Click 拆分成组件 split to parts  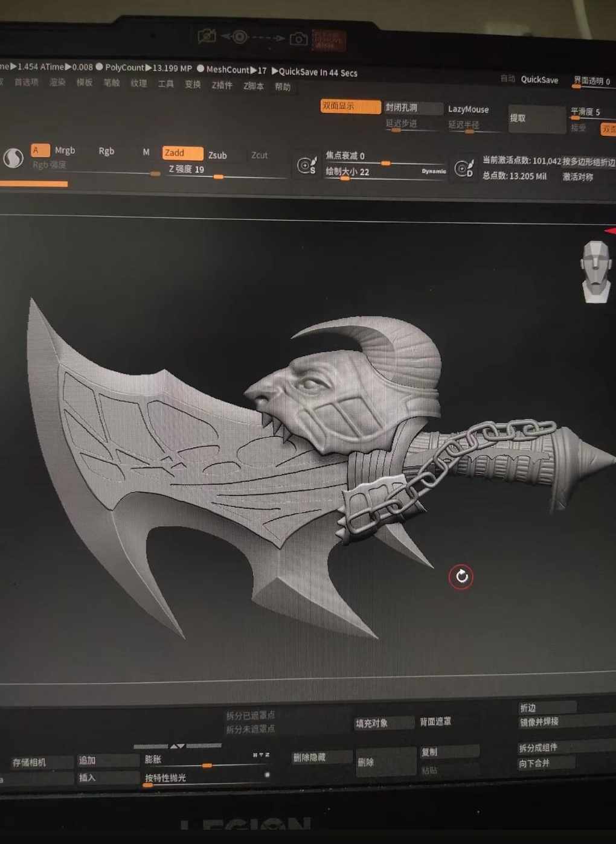click(x=566, y=747)
